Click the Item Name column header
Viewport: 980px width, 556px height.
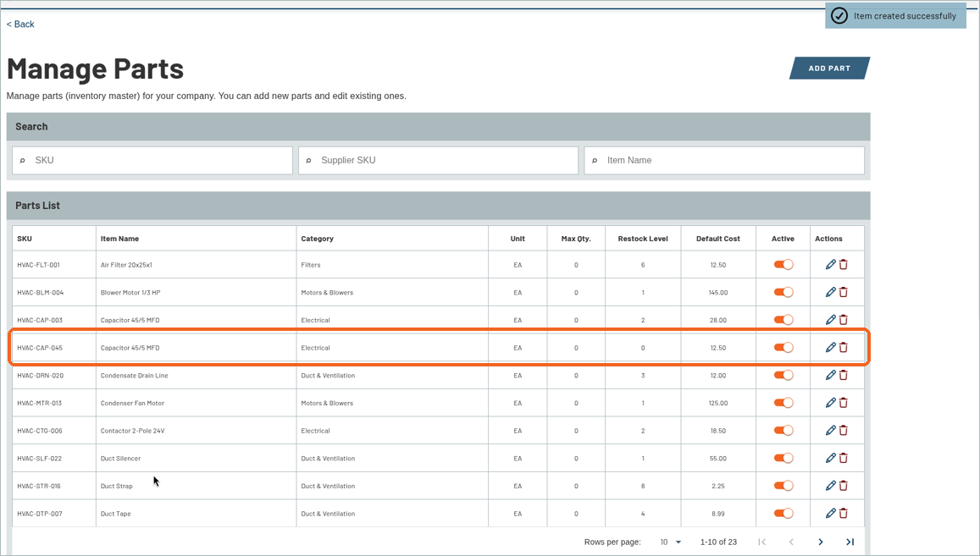pyautogui.click(x=119, y=239)
